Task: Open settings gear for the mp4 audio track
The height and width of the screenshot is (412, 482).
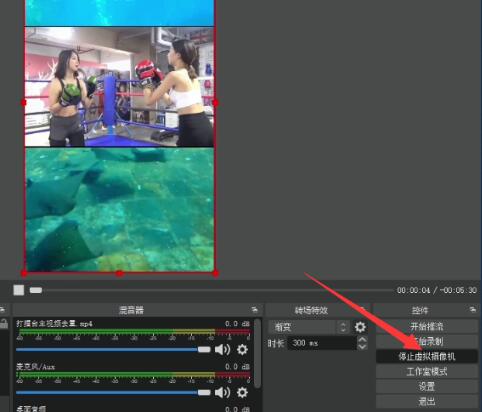Action: tap(242, 349)
